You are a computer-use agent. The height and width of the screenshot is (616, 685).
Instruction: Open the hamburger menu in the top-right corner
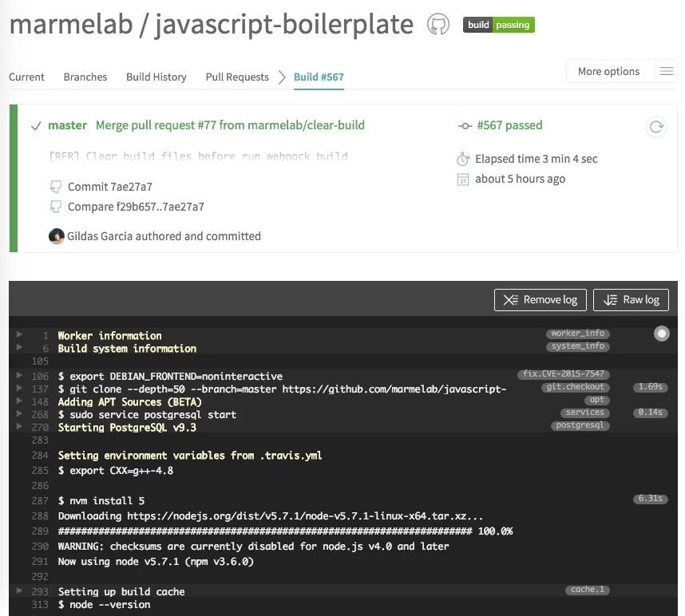[x=667, y=70]
